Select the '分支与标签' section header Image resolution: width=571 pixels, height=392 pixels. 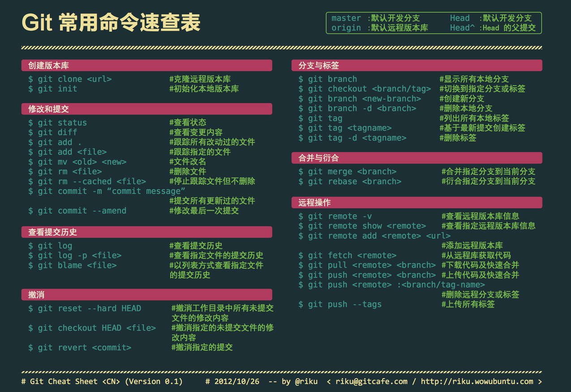click(x=417, y=65)
